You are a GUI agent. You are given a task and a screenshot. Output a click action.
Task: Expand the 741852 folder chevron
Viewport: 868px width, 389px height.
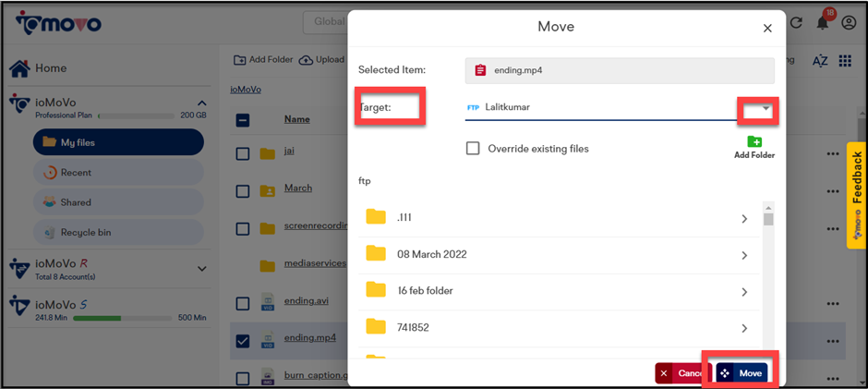[x=744, y=329]
